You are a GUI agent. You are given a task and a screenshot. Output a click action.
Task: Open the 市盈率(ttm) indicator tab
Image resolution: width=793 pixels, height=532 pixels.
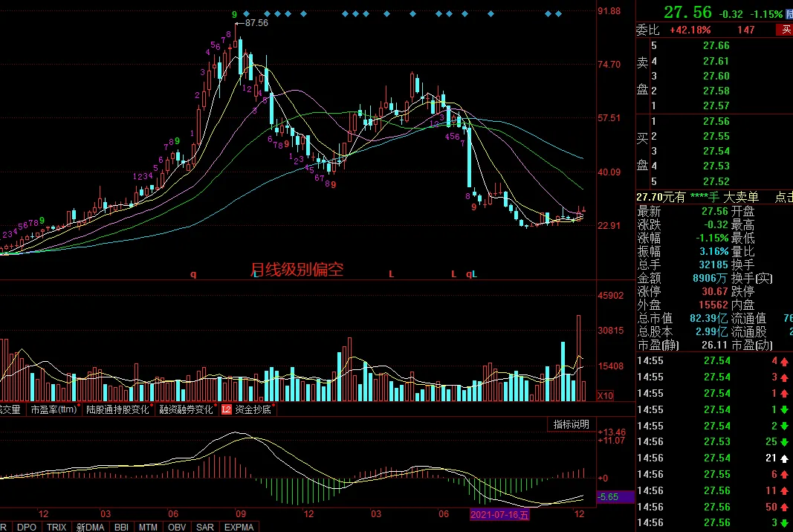[54, 409]
